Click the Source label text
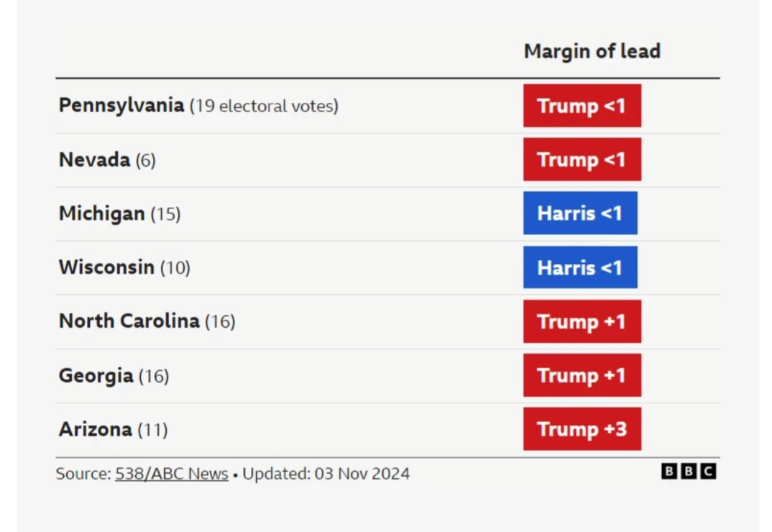Image resolution: width=772 pixels, height=532 pixels. [x=83, y=473]
